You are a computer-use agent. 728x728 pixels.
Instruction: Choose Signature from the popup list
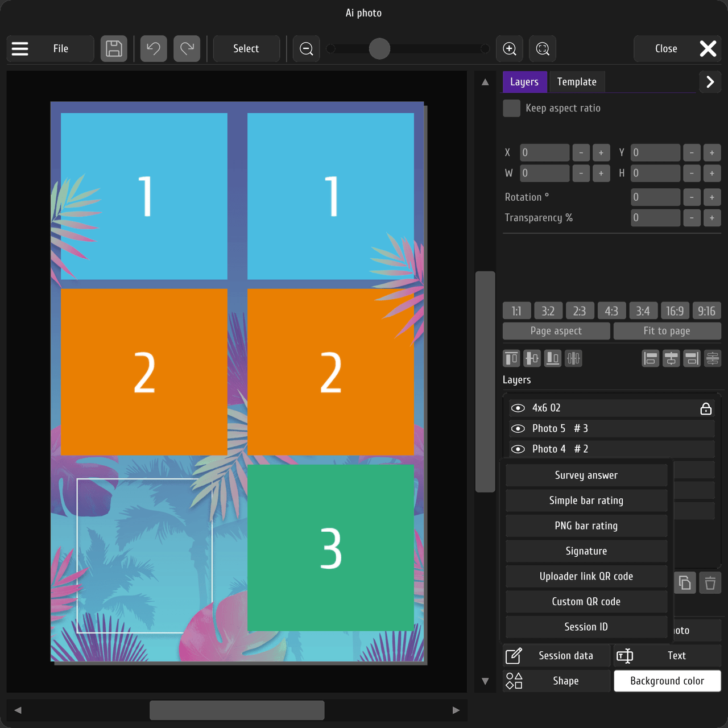[x=586, y=551]
